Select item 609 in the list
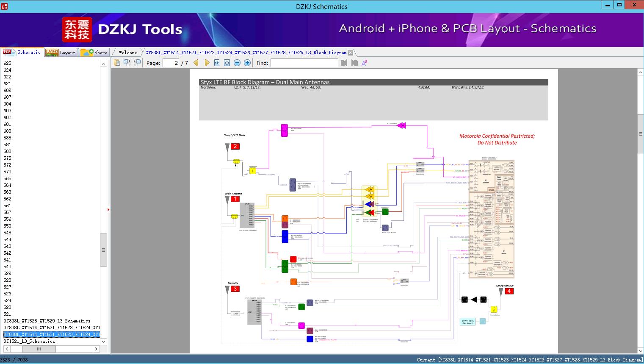This screenshot has width=644, height=364. click(x=8, y=90)
